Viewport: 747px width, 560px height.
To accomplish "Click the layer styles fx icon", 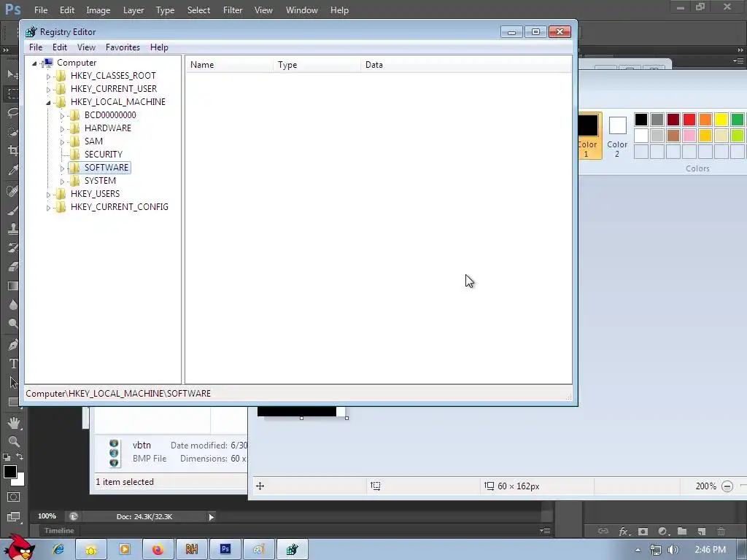I will [623, 531].
